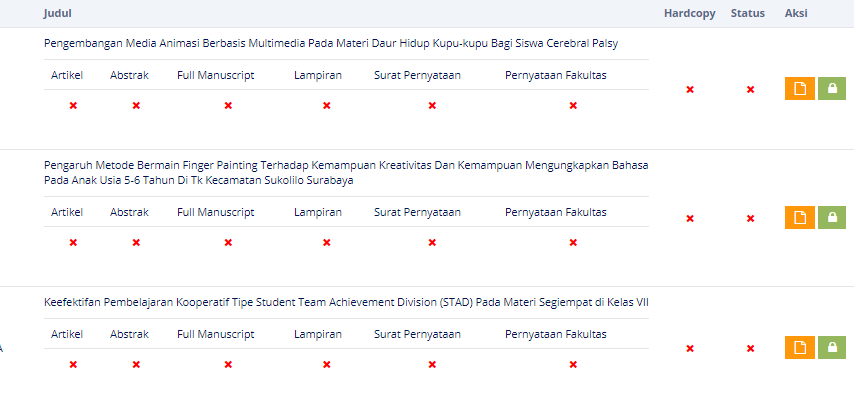Click Hardcopy red X in Cerebral Palsy row
The height and width of the screenshot is (397, 856).
690,89
